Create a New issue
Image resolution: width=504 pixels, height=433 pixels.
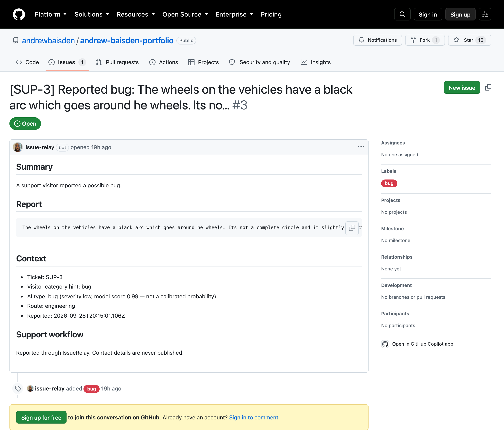pyautogui.click(x=462, y=88)
